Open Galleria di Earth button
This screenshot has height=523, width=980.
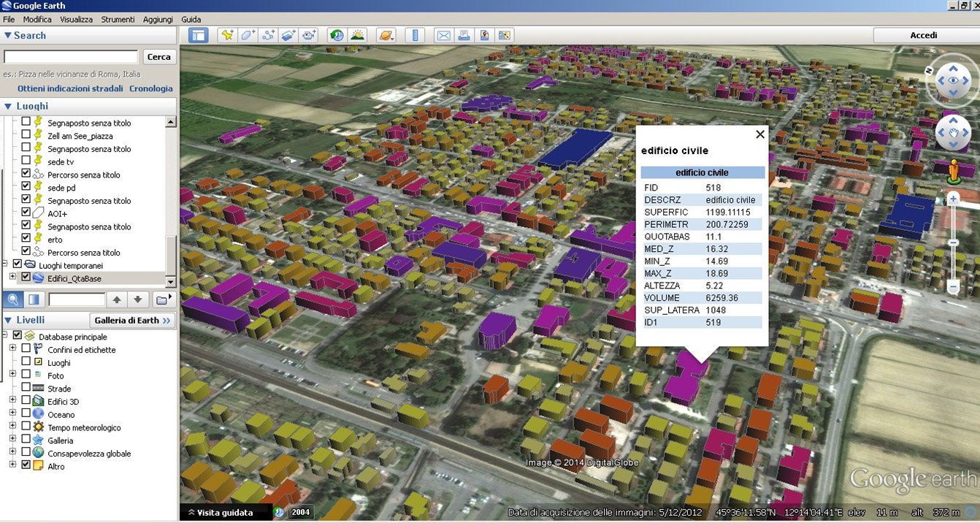132,320
